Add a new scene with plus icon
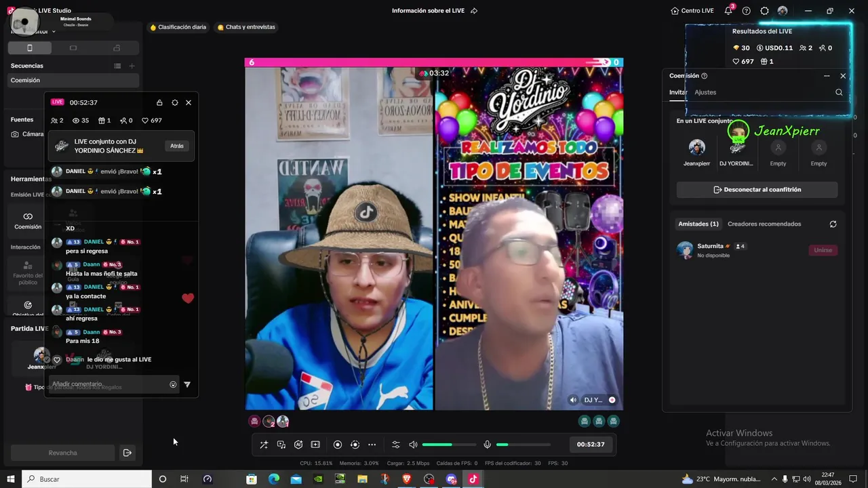The image size is (868, 488). point(132,66)
